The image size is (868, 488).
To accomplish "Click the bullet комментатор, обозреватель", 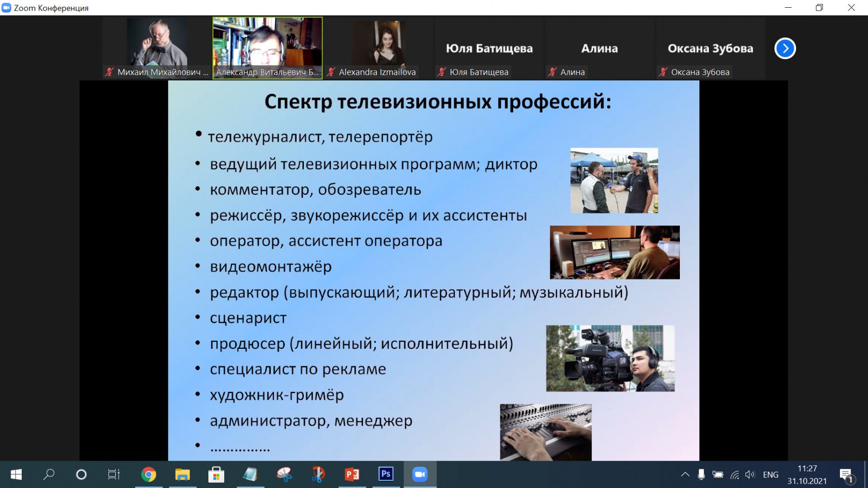I will click(x=315, y=190).
